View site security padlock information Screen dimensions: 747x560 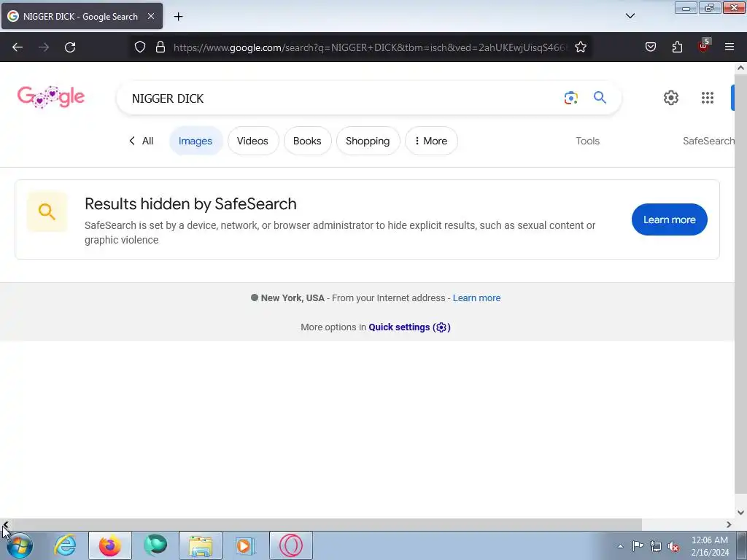pos(160,47)
